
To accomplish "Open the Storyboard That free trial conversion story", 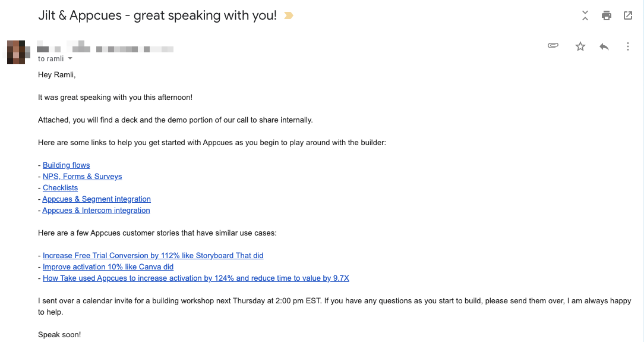I will click(153, 255).
